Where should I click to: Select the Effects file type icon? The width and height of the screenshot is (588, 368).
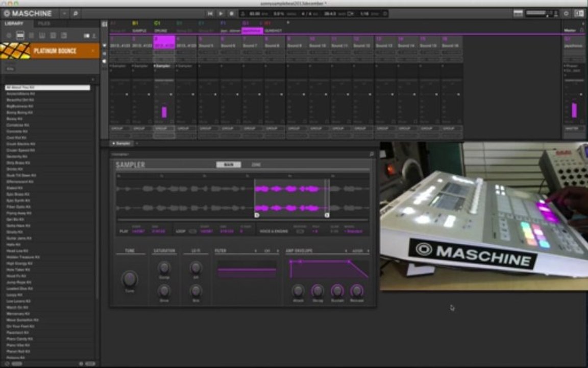(x=53, y=36)
